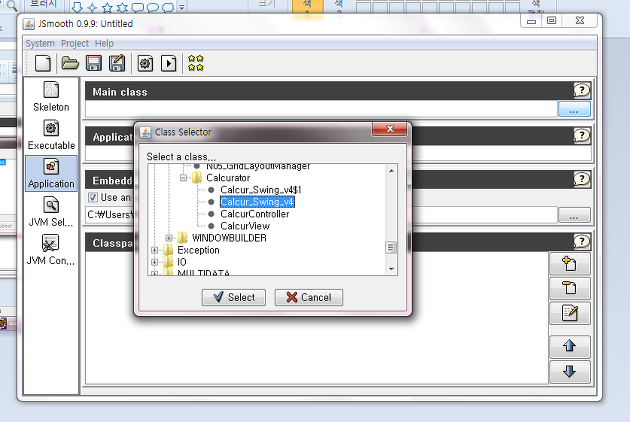The image size is (630, 422).
Task: Click the four-stars about icon in toolbar
Action: click(196, 64)
